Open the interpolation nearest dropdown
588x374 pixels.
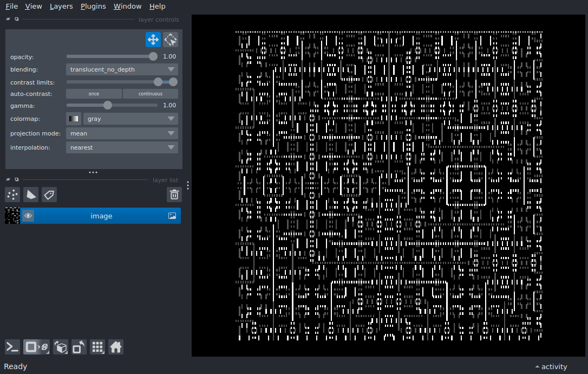click(x=122, y=147)
